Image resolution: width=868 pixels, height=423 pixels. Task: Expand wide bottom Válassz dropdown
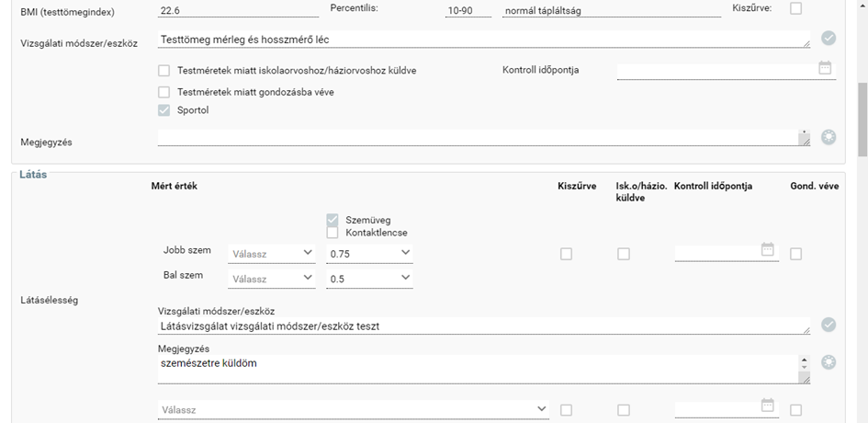354,410
